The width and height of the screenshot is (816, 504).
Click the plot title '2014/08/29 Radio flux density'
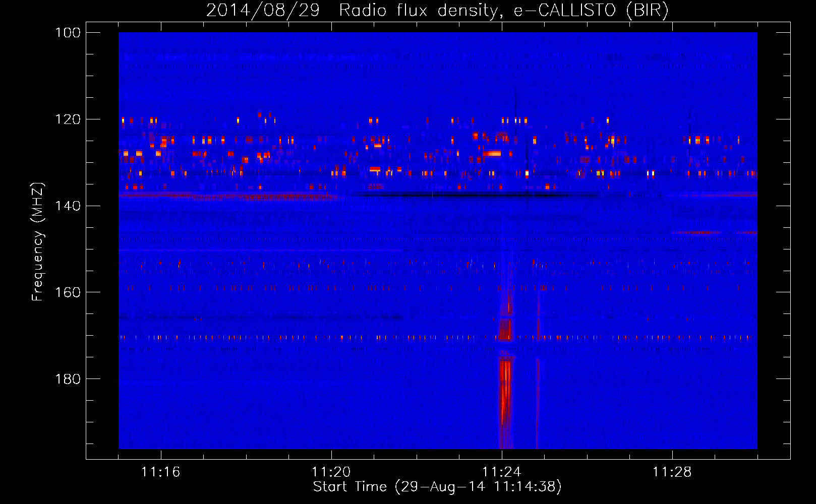click(437, 10)
